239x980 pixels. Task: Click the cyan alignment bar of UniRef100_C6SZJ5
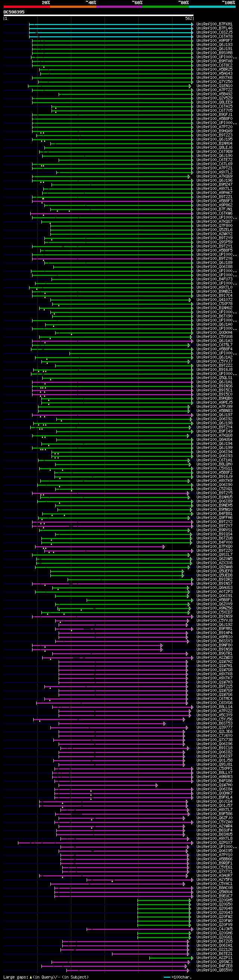click(x=111, y=33)
